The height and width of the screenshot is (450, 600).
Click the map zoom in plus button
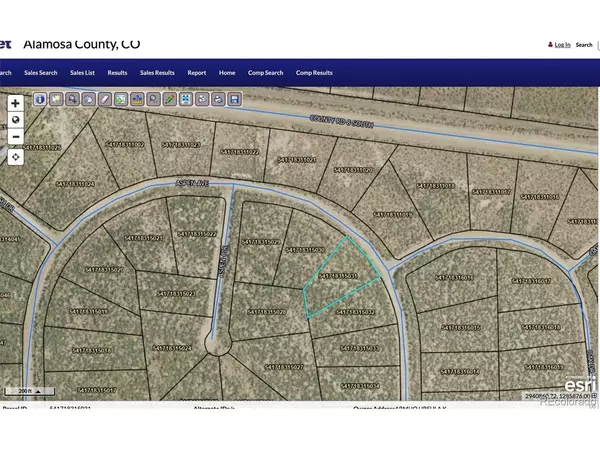[x=16, y=103]
